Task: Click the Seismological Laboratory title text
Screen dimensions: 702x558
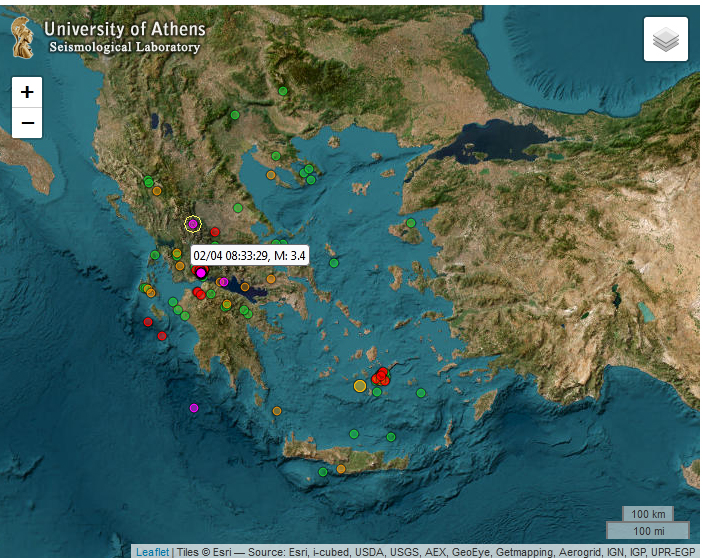Action: pos(125,48)
